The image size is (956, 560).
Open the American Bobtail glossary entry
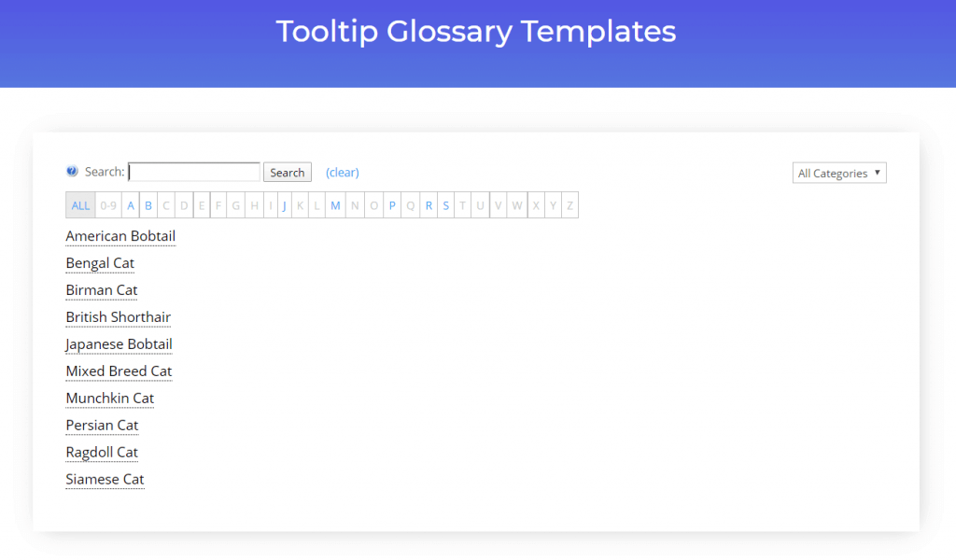point(119,235)
